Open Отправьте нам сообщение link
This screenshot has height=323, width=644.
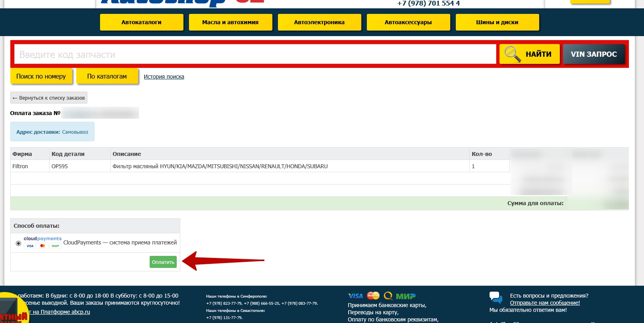tap(545, 303)
